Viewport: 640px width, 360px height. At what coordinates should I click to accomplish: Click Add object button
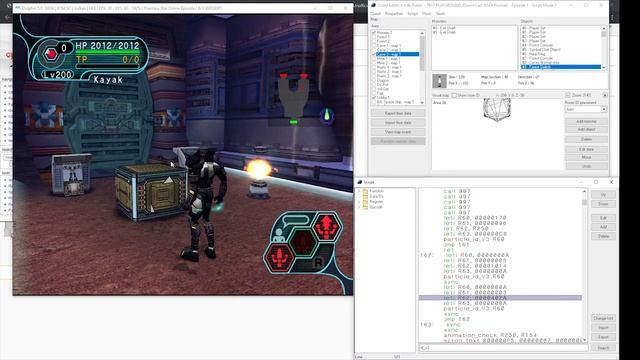tap(587, 129)
